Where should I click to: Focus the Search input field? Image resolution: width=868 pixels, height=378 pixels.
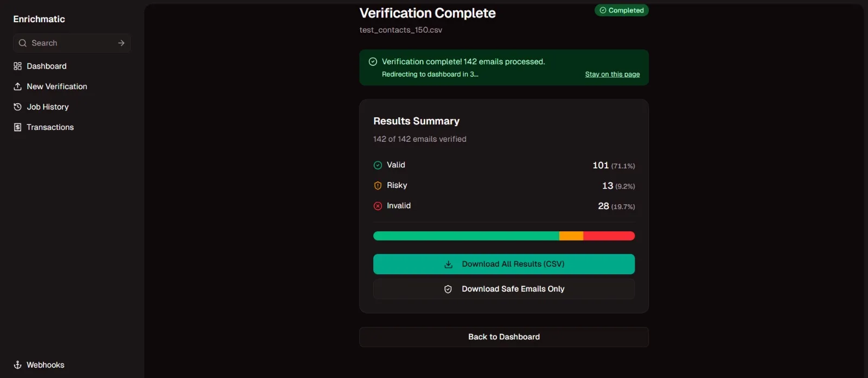point(71,43)
